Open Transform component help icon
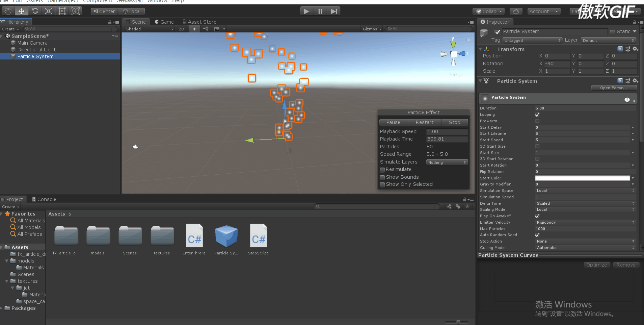 coord(620,49)
